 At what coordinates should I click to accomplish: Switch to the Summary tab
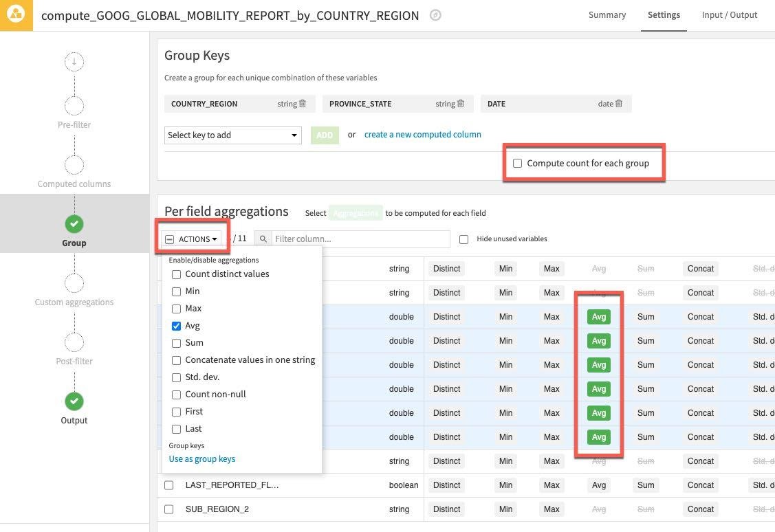pos(607,15)
